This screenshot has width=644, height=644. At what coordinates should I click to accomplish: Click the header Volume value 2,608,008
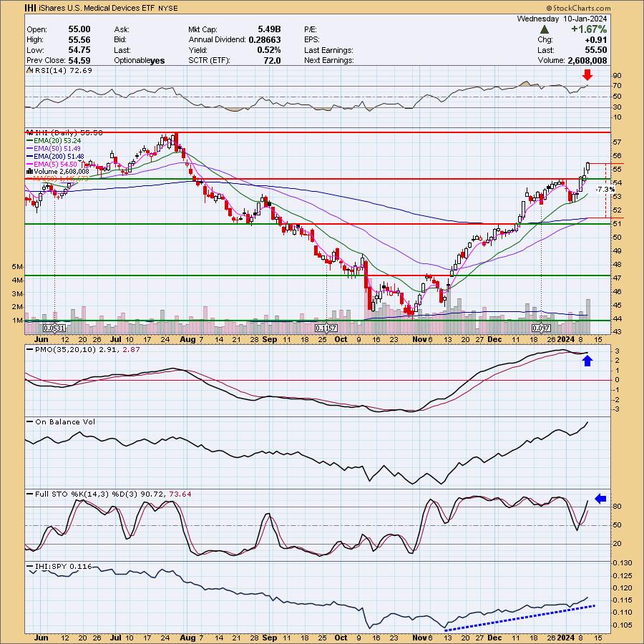[587, 60]
